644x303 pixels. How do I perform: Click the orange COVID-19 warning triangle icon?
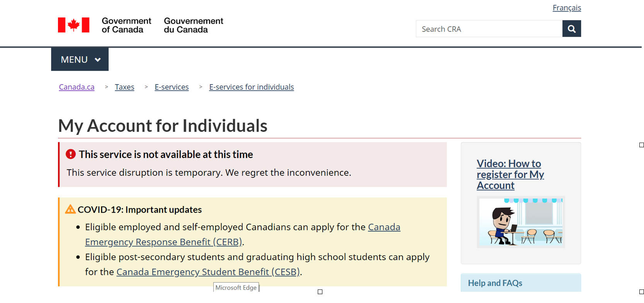coord(70,209)
